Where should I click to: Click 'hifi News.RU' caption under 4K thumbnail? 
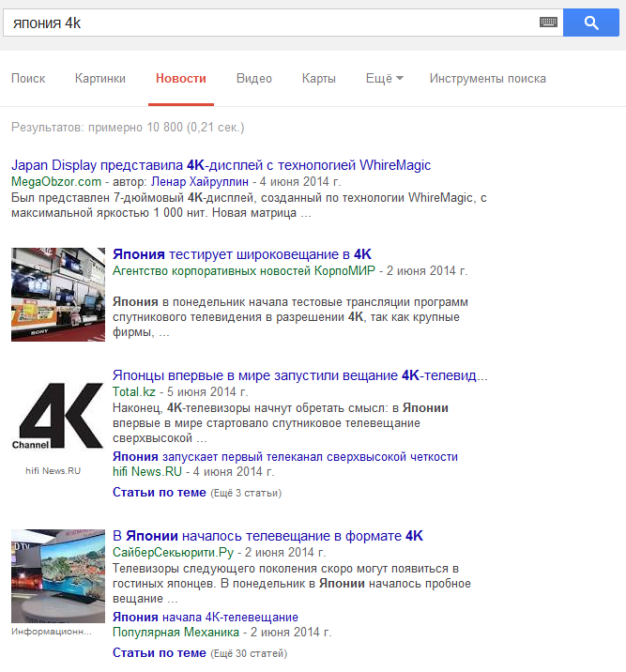pyautogui.click(x=53, y=470)
